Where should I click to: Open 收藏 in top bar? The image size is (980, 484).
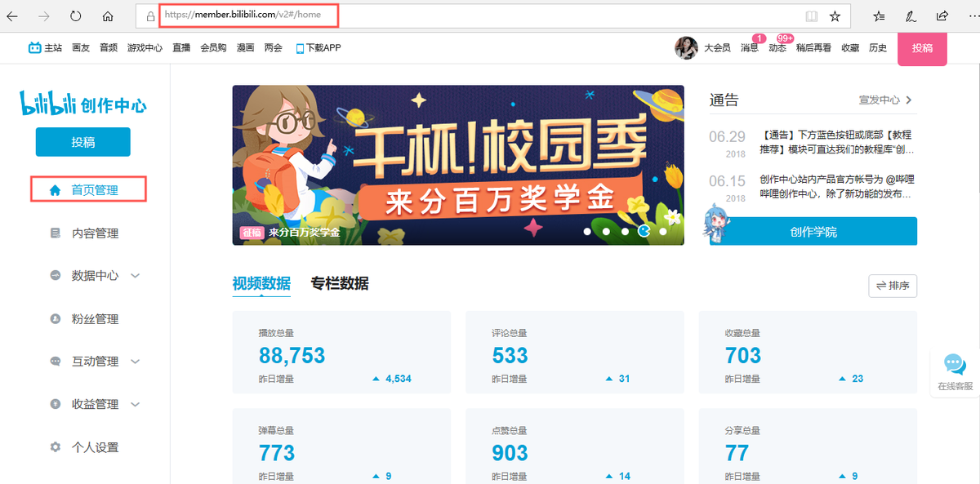point(850,48)
